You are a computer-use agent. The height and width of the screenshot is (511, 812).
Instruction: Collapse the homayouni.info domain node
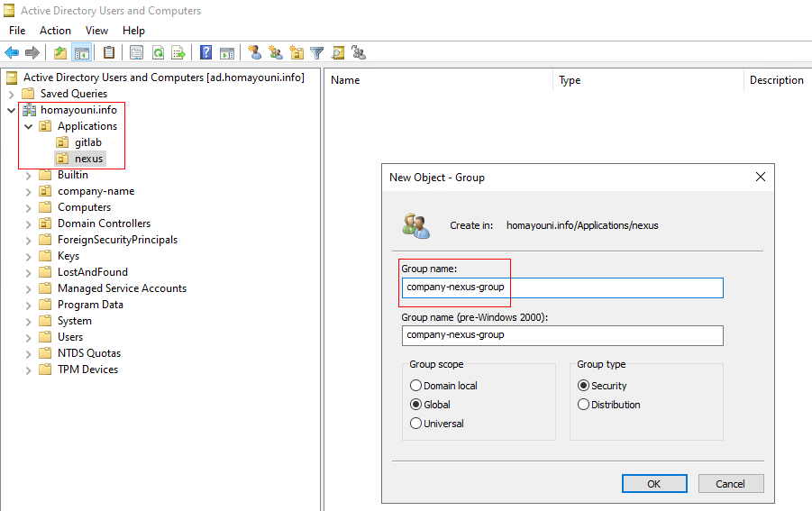(12, 110)
